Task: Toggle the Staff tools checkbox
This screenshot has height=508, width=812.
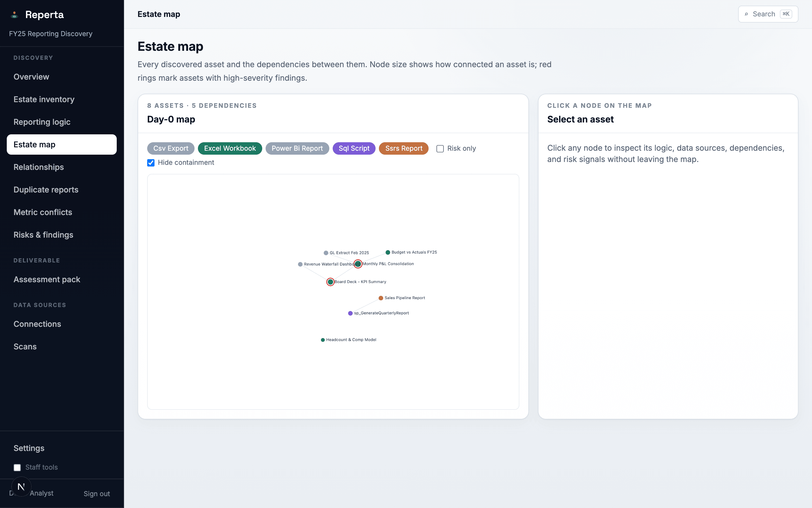Action: pos(17,467)
